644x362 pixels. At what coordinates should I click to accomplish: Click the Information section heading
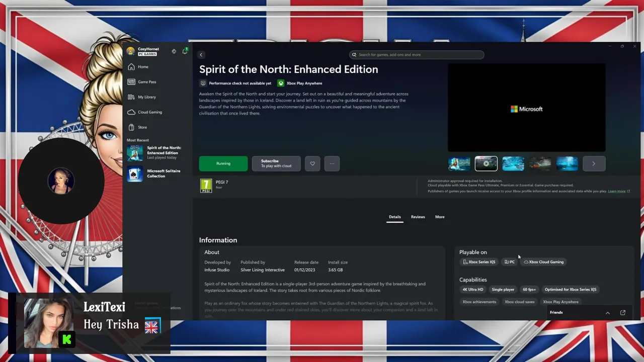[x=218, y=240]
